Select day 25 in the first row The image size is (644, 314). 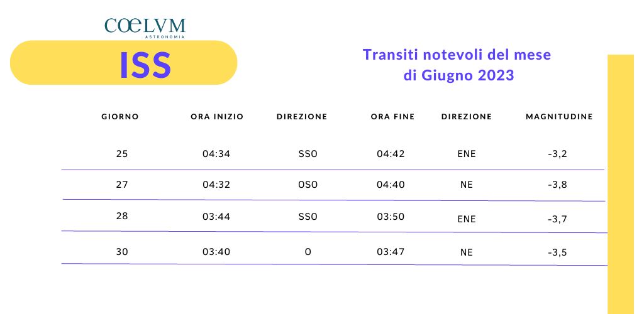122,154
